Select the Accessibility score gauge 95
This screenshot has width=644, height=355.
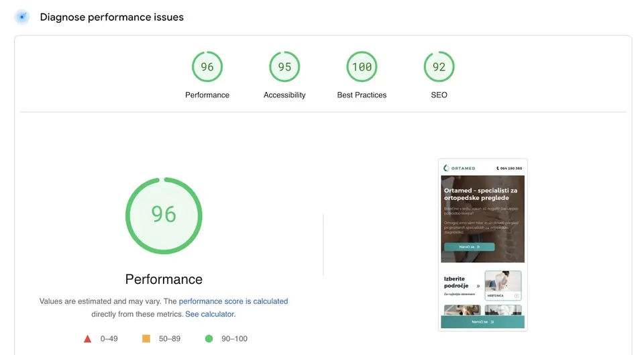[284, 66]
